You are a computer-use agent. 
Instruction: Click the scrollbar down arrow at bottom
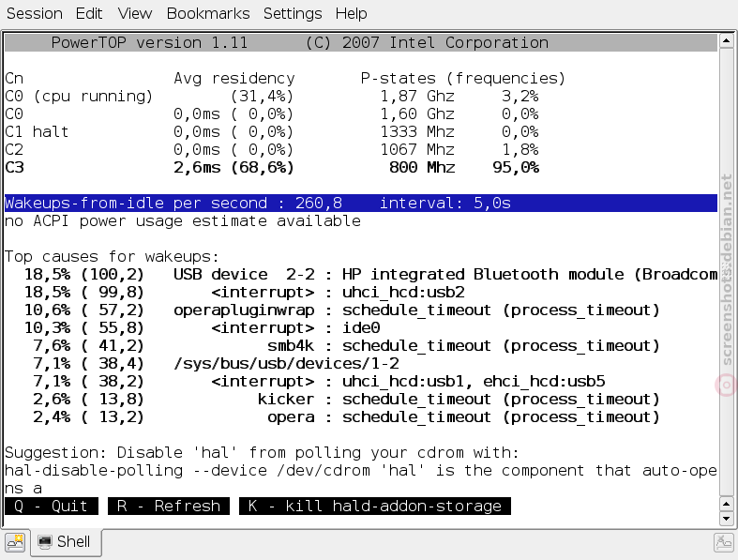coord(726,518)
